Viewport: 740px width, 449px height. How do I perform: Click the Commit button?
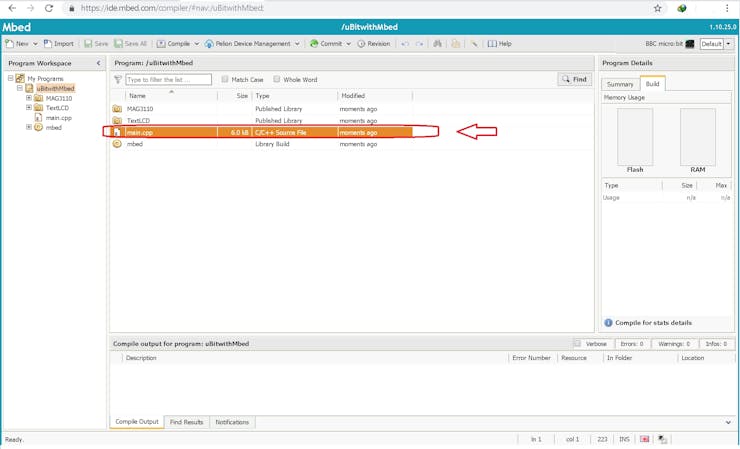click(x=326, y=43)
